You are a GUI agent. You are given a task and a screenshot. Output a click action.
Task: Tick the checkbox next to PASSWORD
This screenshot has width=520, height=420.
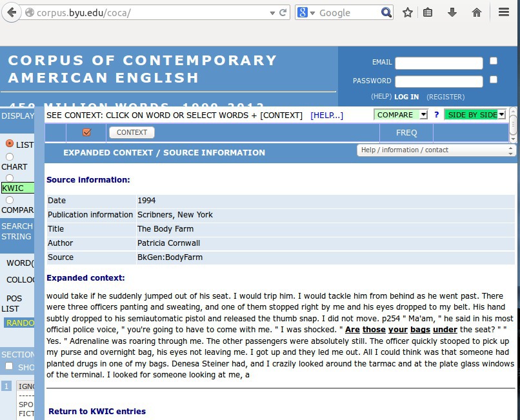pyautogui.click(x=494, y=79)
